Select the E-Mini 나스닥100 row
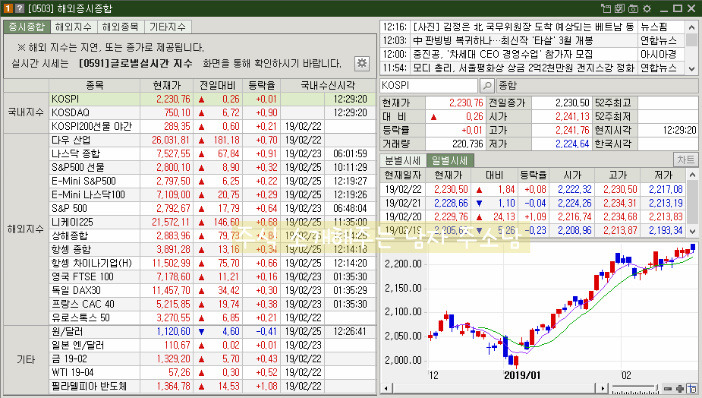Image resolution: width=702 pixels, height=398 pixels. click(x=212, y=195)
